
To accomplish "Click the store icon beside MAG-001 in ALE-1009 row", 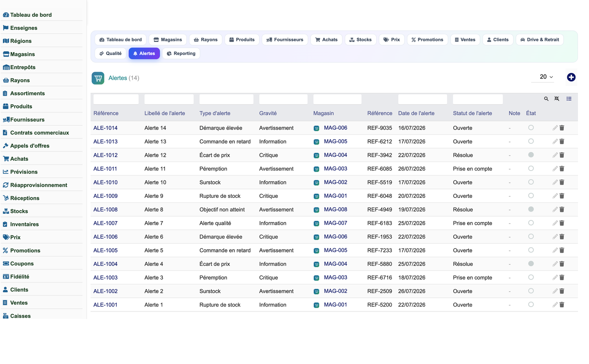I will (316, 196).
